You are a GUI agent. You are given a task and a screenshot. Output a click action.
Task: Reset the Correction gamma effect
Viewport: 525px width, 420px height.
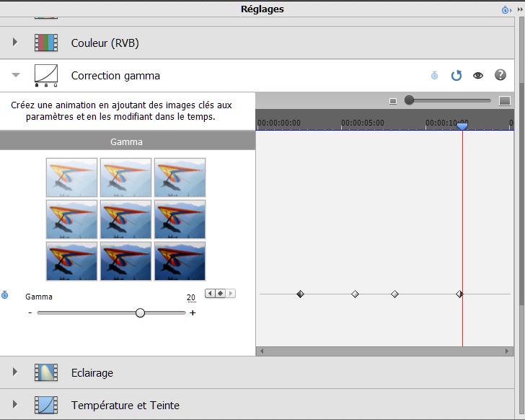click(456, 76)
